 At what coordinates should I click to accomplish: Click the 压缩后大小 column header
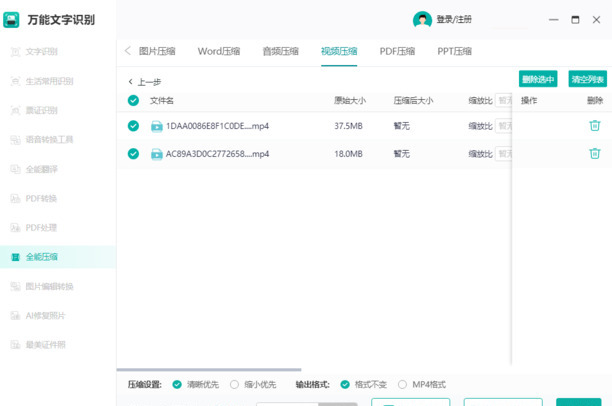413,101
